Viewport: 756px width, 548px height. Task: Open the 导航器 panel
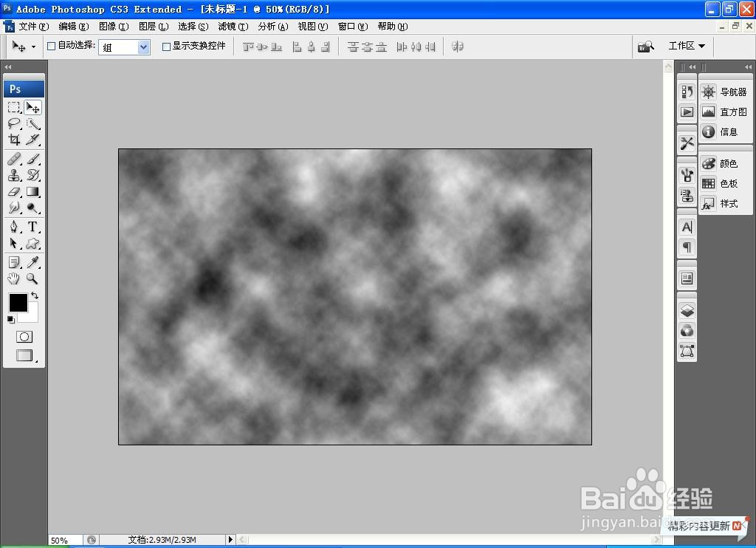pyautogui.click(x=725, y=92)
